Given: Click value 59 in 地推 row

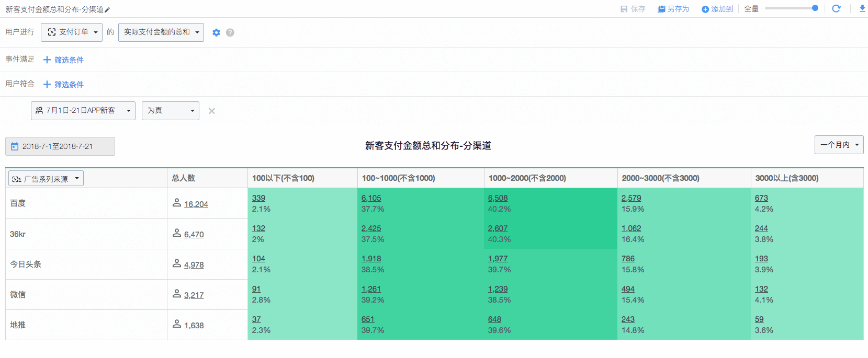Looking at the screenshot, I should 759,319.
